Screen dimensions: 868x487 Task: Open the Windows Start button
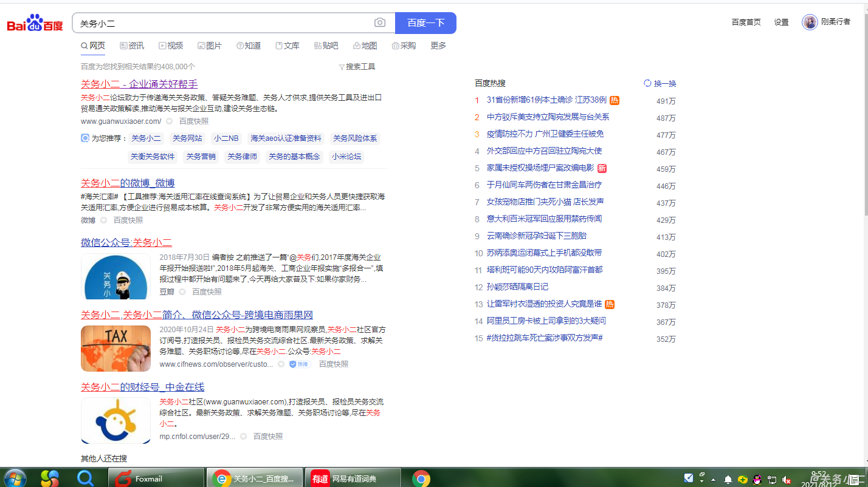click(15, 478)
